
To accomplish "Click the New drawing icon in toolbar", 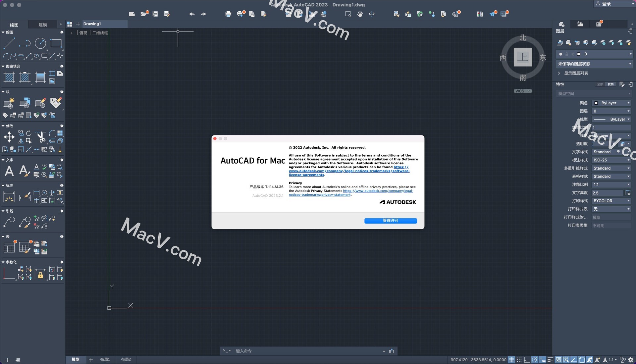I will [132, 14].
